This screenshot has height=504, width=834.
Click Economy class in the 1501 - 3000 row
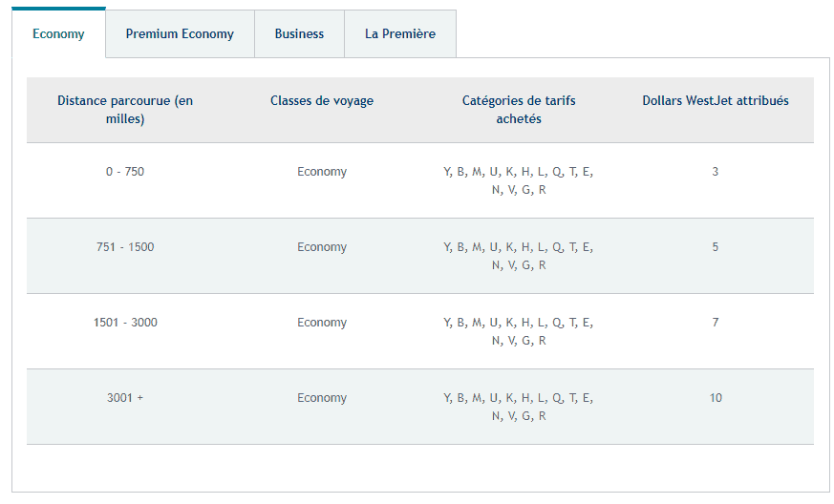(322, 323)
